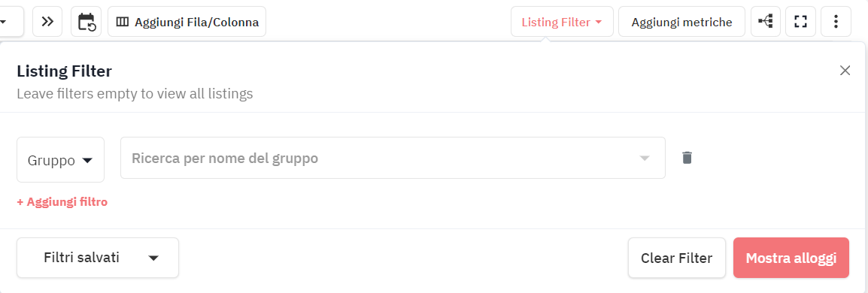This screenshot has height=293, width=868.
Task: Click the Aggiungi Fila/Colonna button
Action: [x=187, y=22]
